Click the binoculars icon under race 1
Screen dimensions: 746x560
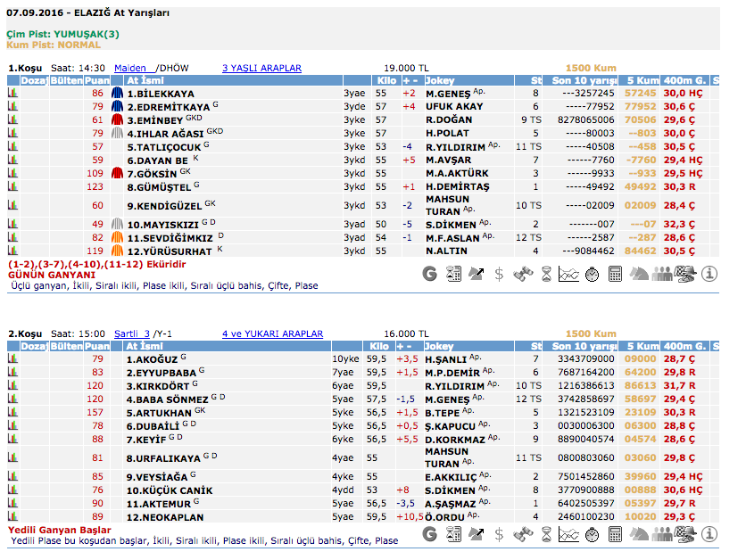pyautogui.click(x=523, y=274)
